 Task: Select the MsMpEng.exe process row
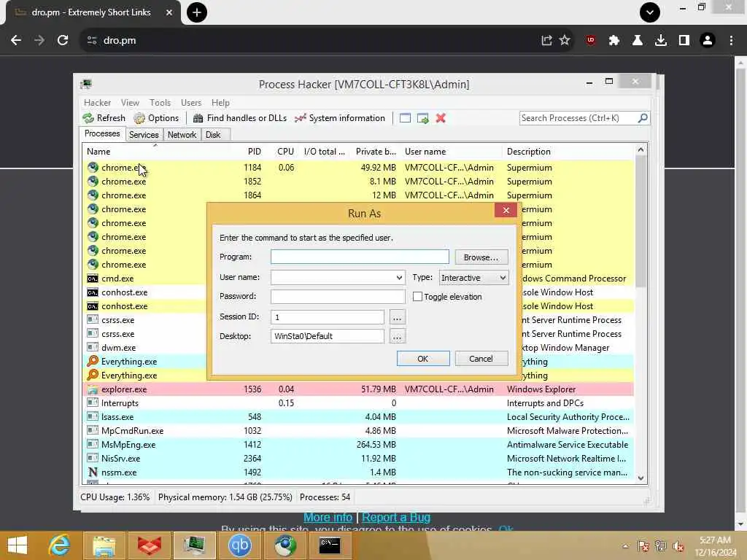click(x=358, y=445)
